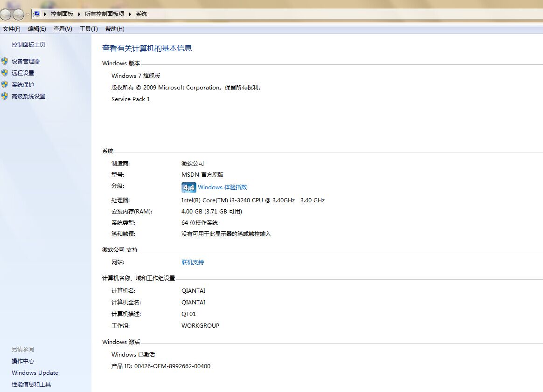
Task: Click QIANTAI in the 计算机名 row
Action: (x=193, y=291)
